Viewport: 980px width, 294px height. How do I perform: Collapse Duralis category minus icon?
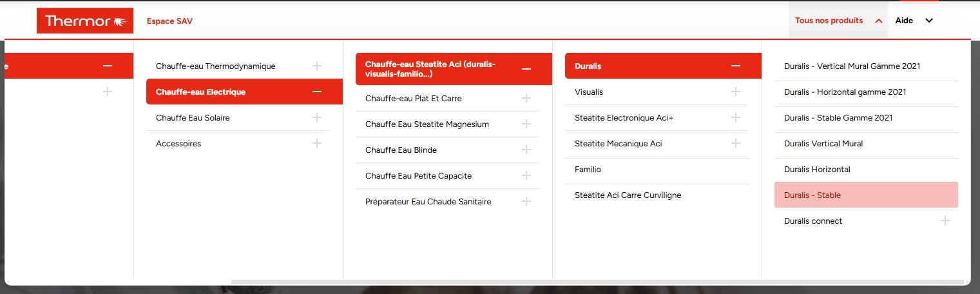[736, 66]
